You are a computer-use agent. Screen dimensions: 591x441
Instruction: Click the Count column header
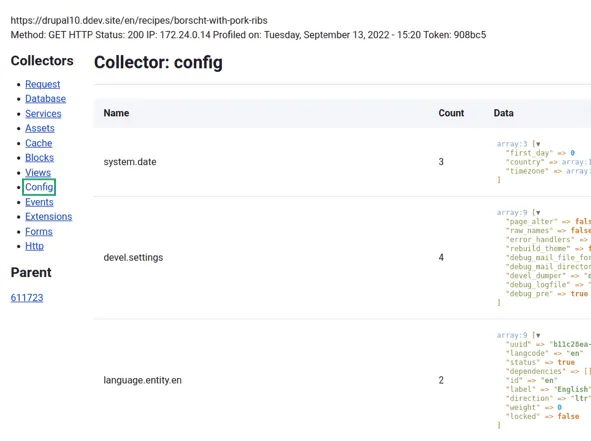(x=451, y=113)
